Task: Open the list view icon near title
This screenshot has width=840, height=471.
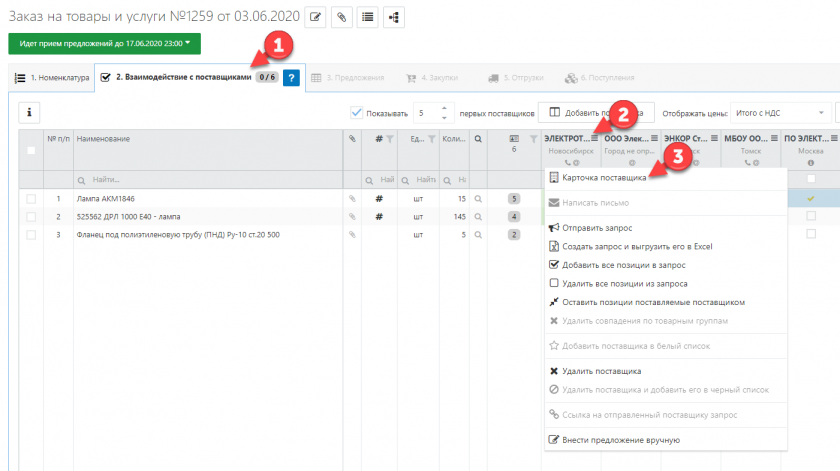Action: click(x=368, y=17)
